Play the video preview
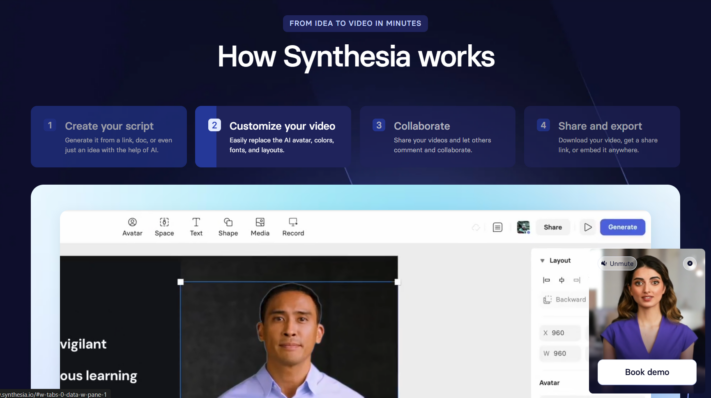The width and height of the screenshot is (711, 398). [x=588, y=227]
